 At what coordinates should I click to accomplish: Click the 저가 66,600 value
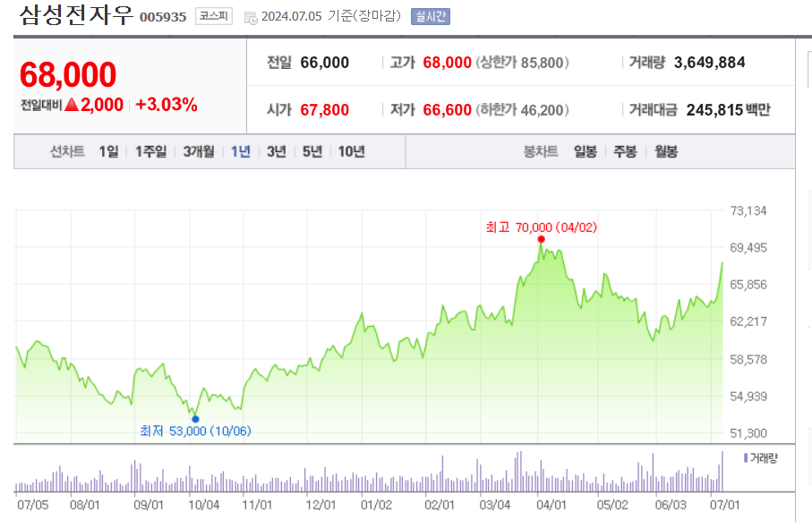click(x=447, y=110)
